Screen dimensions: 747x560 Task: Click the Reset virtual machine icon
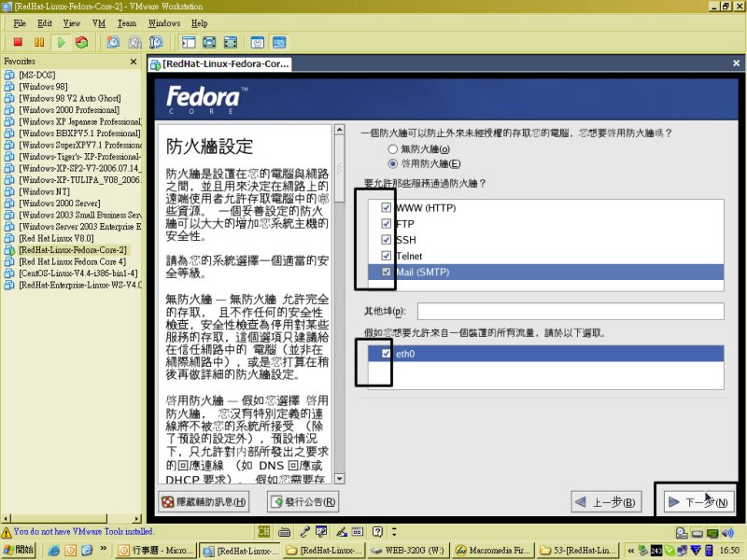click(x=82, y=42)
